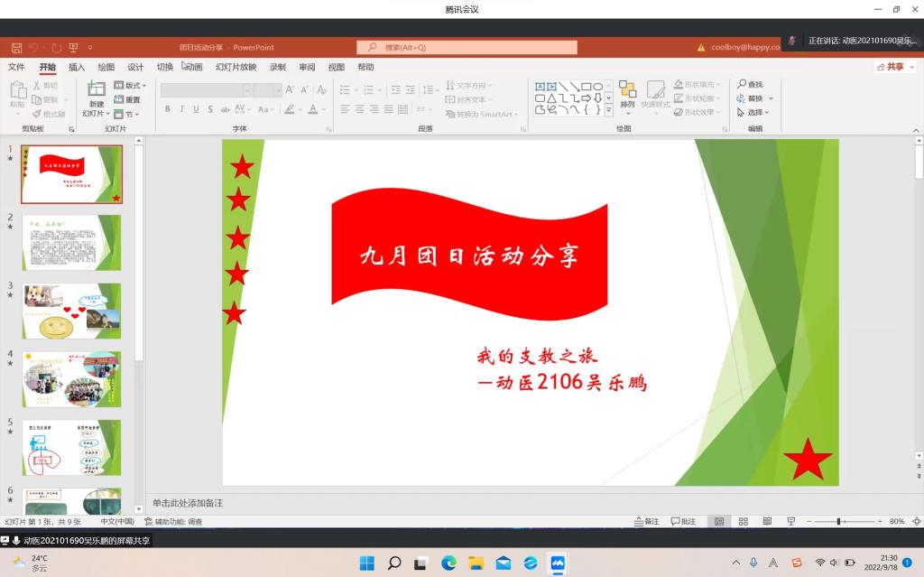Select slide 3 thumbnail in the panel
The height and width of the screenshot is (577, 924).
coord(71,311)
